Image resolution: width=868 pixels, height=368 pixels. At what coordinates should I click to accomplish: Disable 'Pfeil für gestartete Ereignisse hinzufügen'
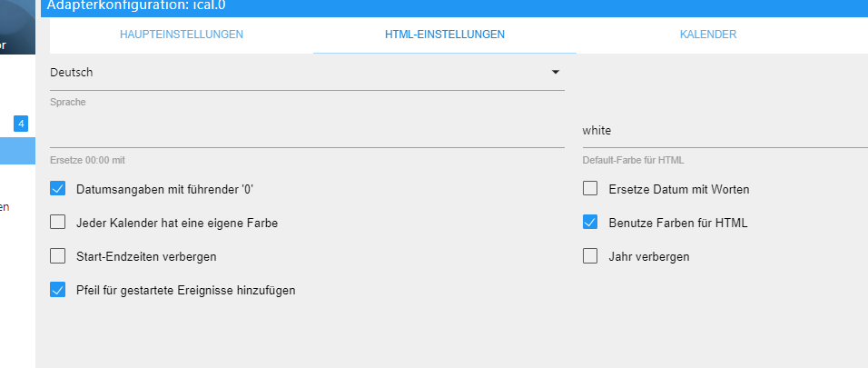pyautogui.click(x=57, y=290)
